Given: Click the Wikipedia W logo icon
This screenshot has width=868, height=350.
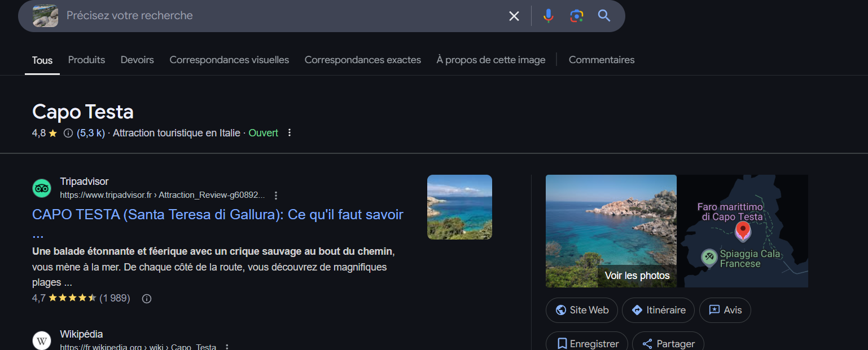Looking at the screenshot, I should [42, 340].
